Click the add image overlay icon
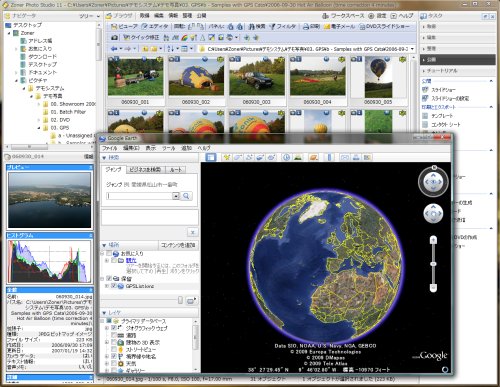The width and height of the screenshot is (500, 387). click(260, 157)
